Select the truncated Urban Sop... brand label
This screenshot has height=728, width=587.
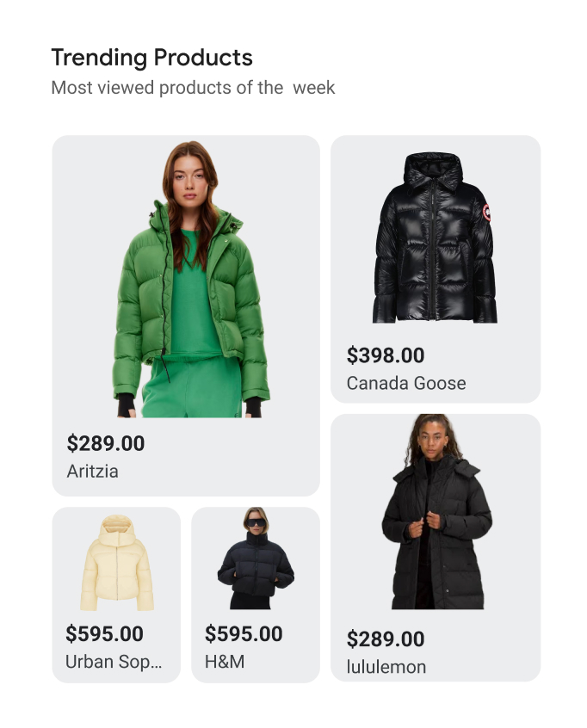(x=114, y=662)
